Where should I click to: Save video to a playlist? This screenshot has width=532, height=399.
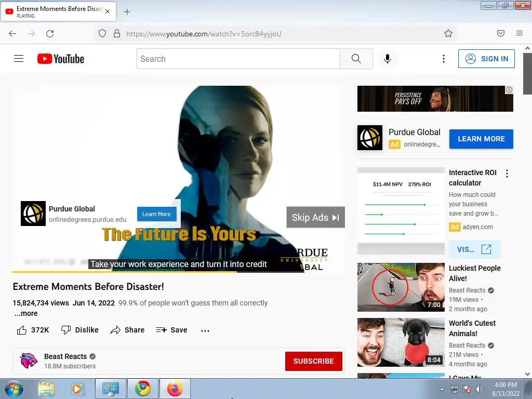click(171, 330)
